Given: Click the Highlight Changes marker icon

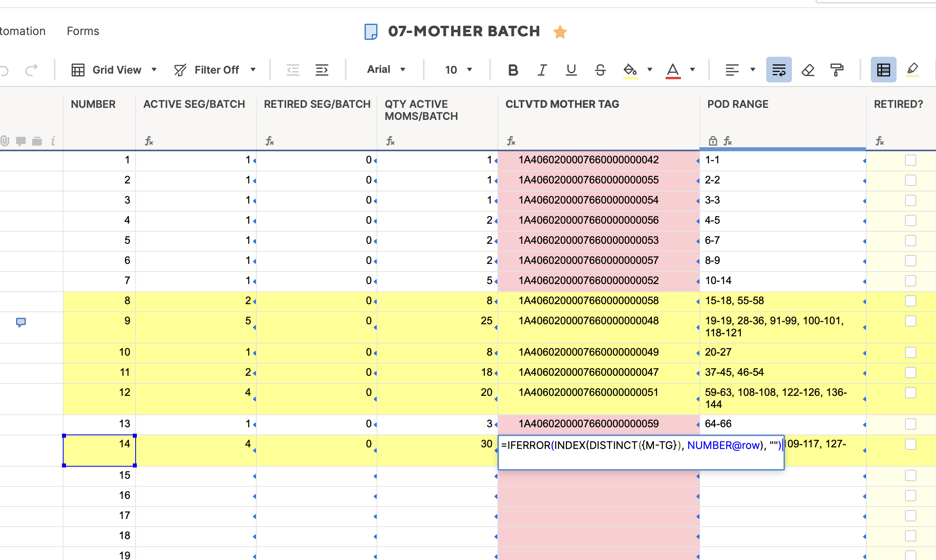Looking at the screenshot, I should click(913, 70).
